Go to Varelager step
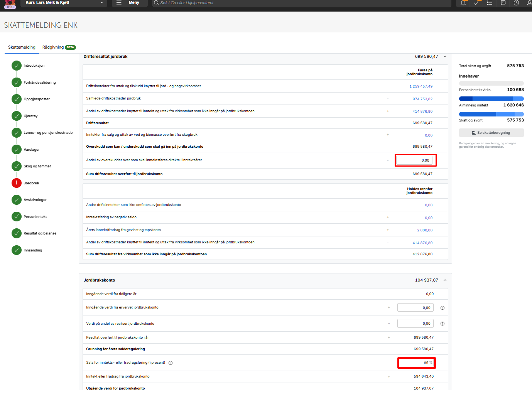The image size is (532, 393). pyautogui.click(x=32, y=150)
